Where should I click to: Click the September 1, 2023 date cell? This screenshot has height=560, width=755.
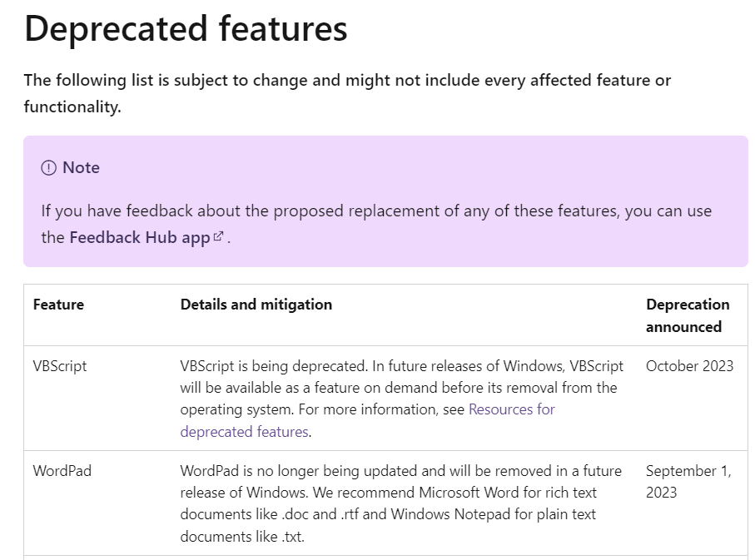[x=688, y=482]
